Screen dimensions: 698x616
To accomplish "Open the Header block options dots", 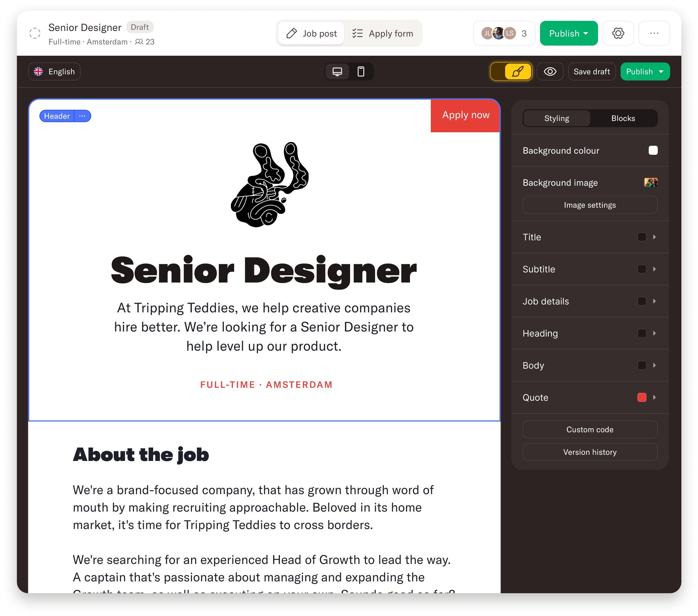I will [82, 116].
